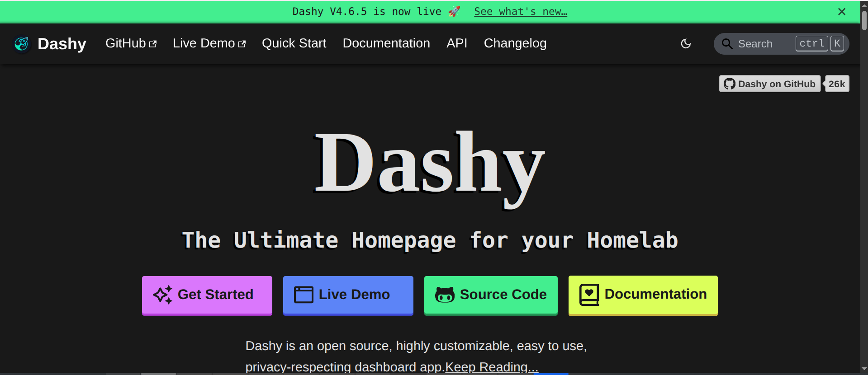The width and height of the screenshot is (868, 375).
Task: Go to Quick Start page
Action: [294, 43]
